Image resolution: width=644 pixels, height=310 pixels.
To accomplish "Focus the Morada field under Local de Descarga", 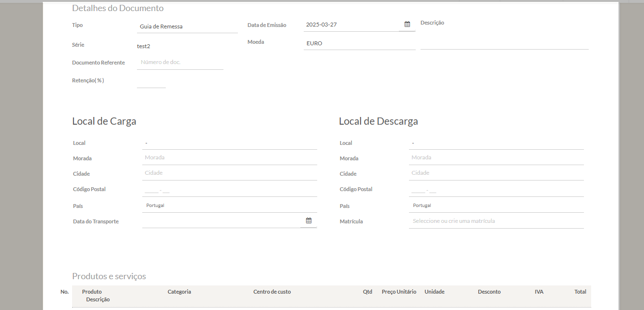I will click(x=496, y=158).
